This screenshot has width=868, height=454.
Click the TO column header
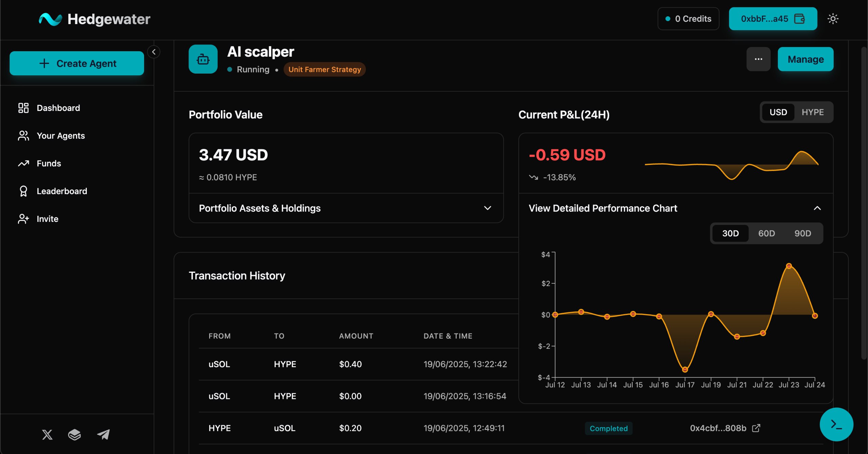(279, 336)
